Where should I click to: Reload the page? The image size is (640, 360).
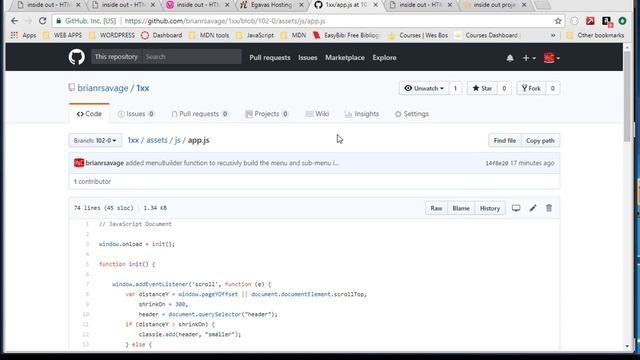(42, 21)
